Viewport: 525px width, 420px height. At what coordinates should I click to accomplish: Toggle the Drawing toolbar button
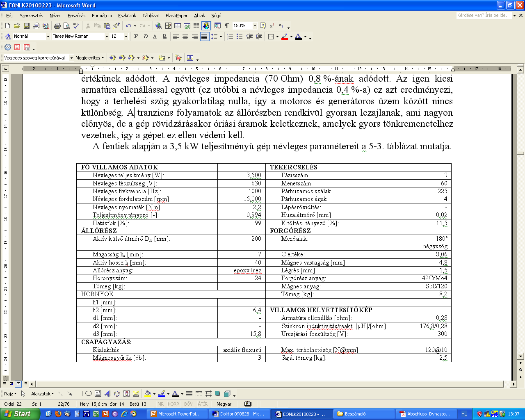(x=206, y=26)
